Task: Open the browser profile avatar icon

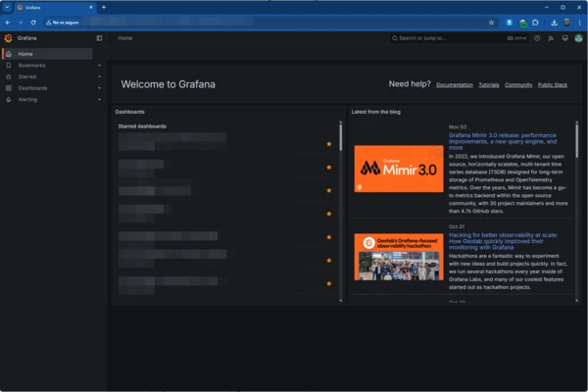Action: coord(567,23)
